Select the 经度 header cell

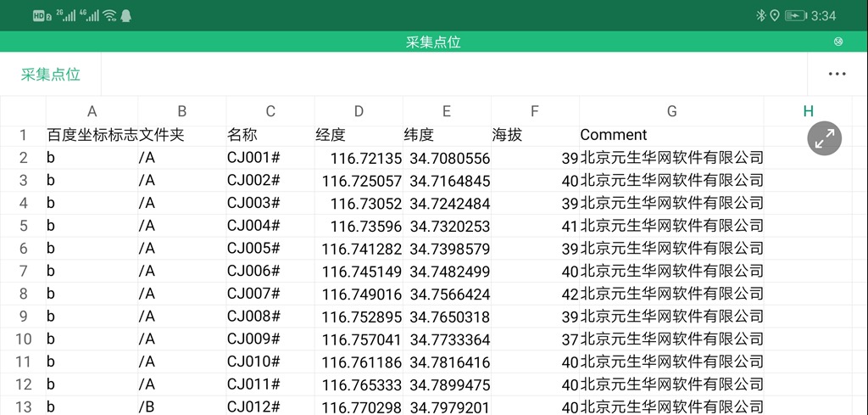point(359,135)
